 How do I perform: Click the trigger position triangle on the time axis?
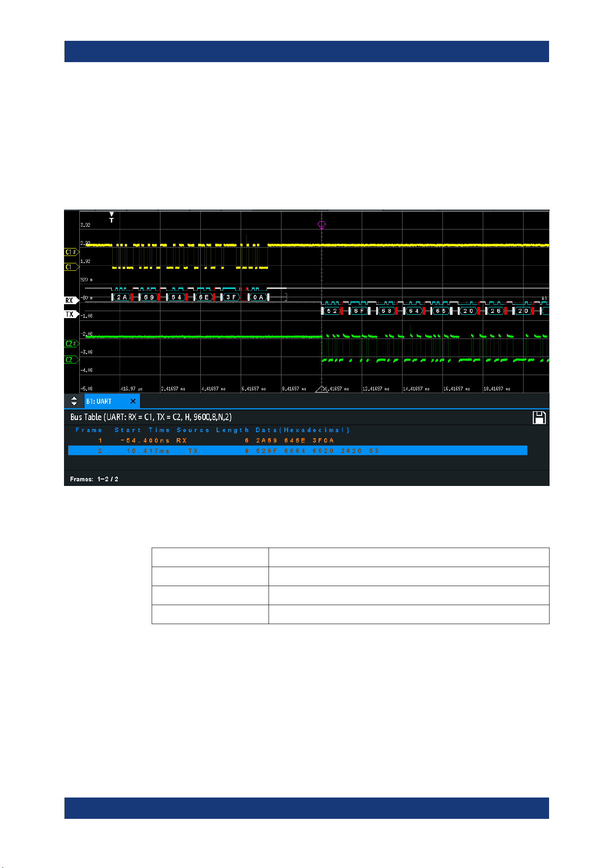pos(321,389)
